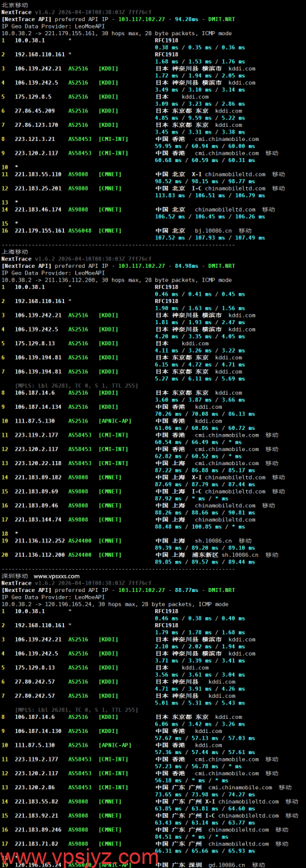Select hop IP 221.183.89.69
The height and width of the screenshot is (868, 306).
pyautogui.click(x=35, y=492)
